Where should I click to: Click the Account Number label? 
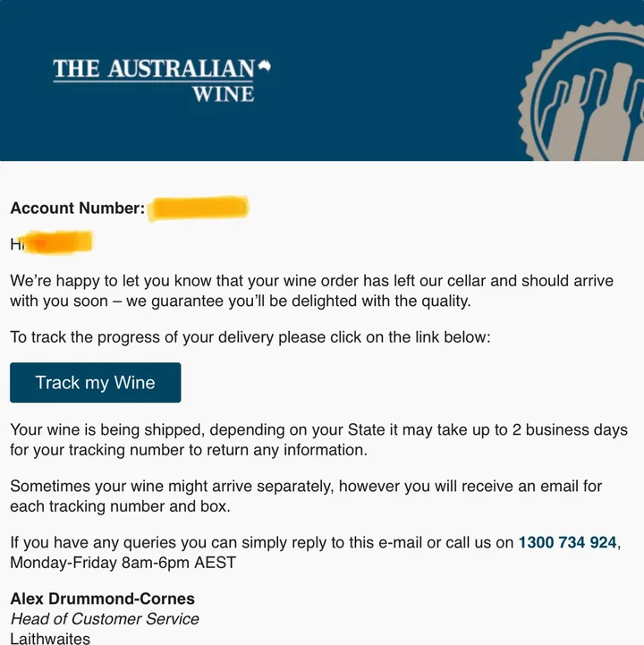click(77, 208)
